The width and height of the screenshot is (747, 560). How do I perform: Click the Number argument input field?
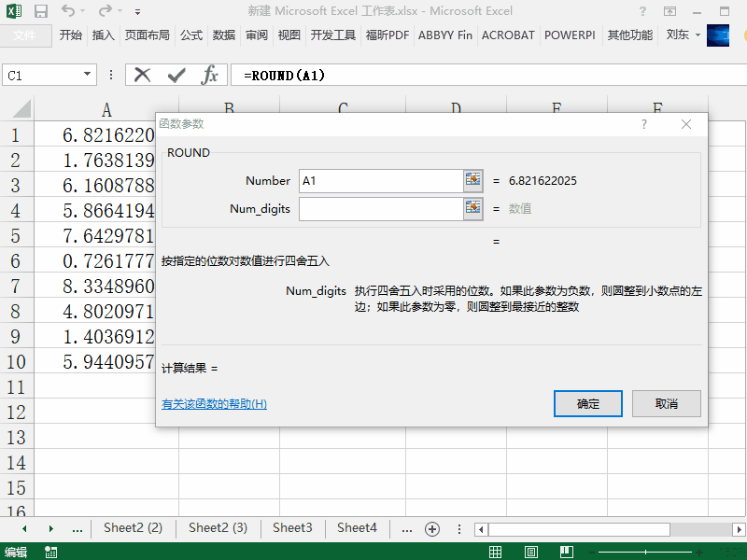[x=381, y=181]
